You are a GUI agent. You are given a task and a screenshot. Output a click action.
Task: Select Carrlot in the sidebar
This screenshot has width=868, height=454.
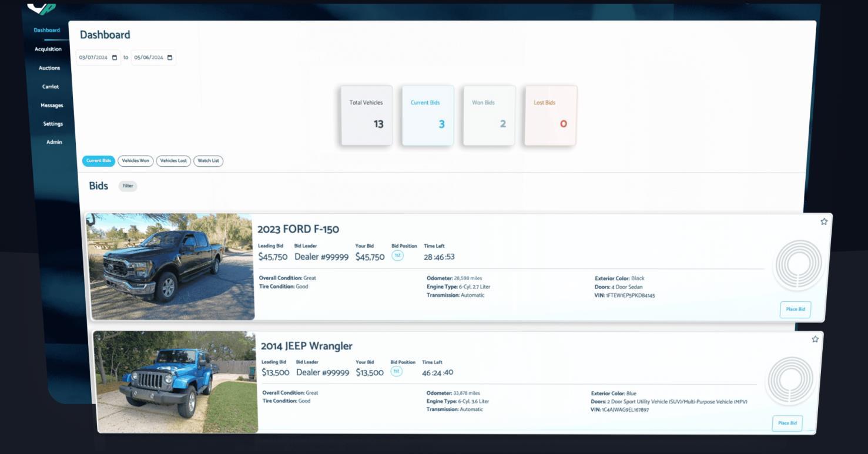[x=51, y=87]
